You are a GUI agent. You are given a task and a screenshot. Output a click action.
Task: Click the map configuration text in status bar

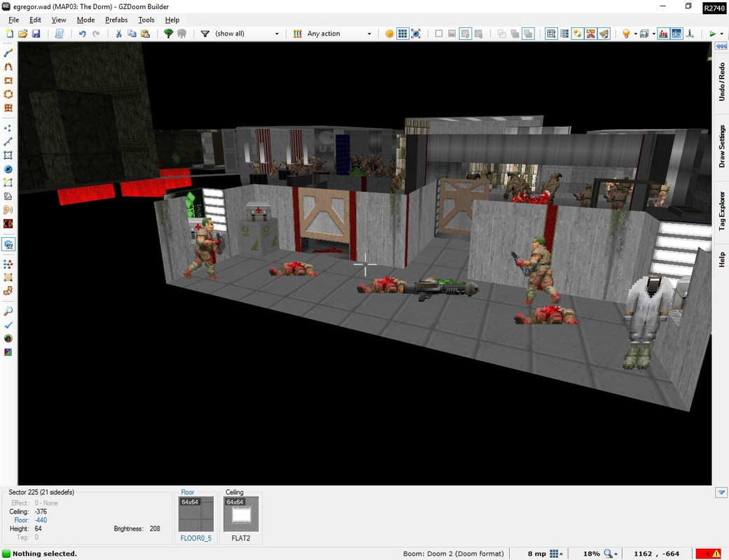pyautogui.click(x=453, y=554)
